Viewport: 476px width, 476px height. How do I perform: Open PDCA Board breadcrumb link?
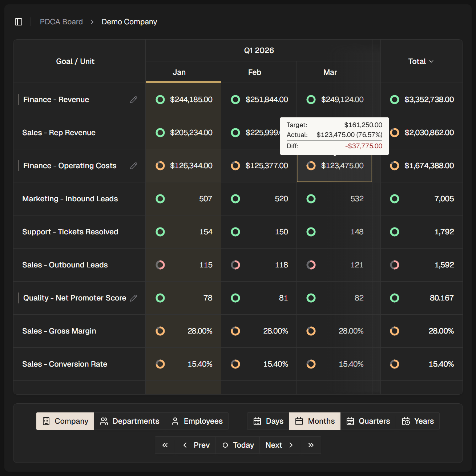point(61,22)
